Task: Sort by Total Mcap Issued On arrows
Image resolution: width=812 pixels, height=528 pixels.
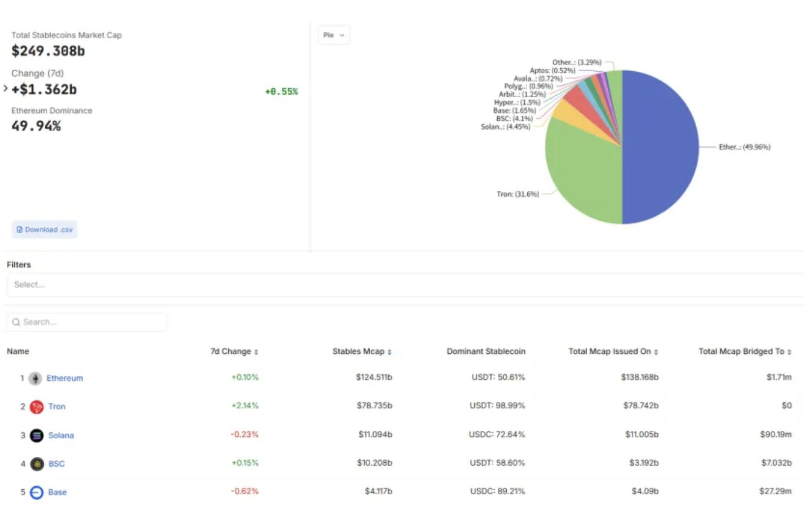Action: point(656,352)
